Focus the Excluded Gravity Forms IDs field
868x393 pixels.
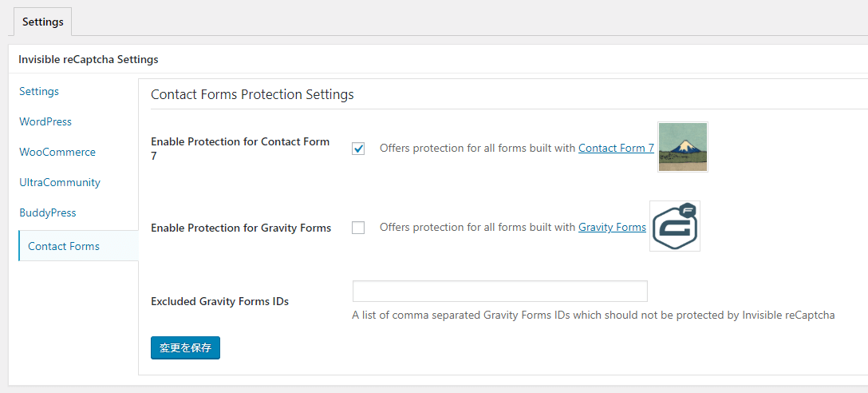click(x=500, y=292)
